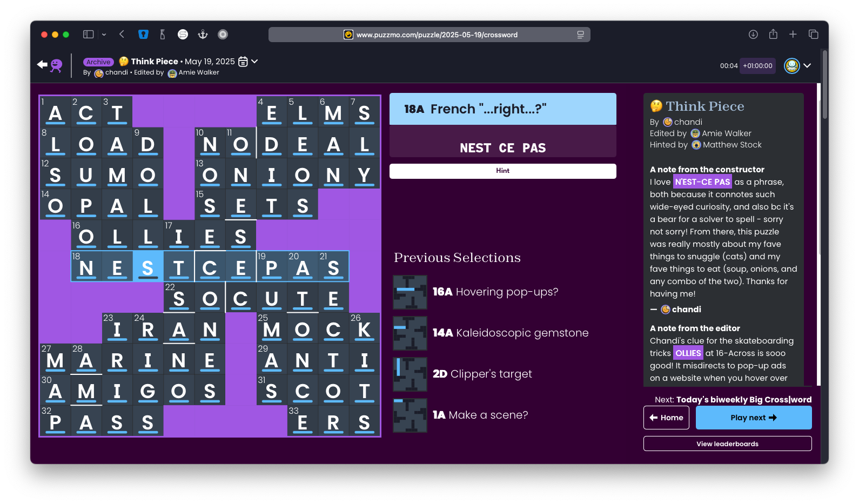Click the Home button
Screen dimensions: 859x504
pyautogui.click(x=666, y=418)
